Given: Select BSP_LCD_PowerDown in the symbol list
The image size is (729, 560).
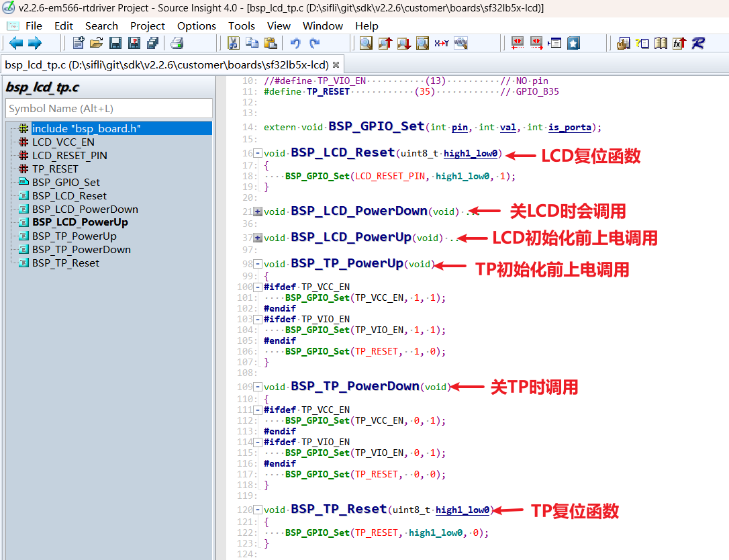Looking at the screenshot, I should point(85,209).
